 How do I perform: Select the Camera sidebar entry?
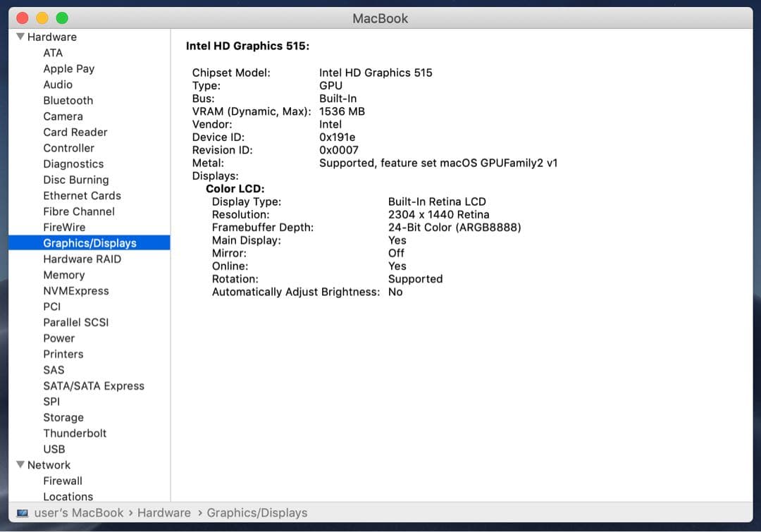tap(63, 116)
